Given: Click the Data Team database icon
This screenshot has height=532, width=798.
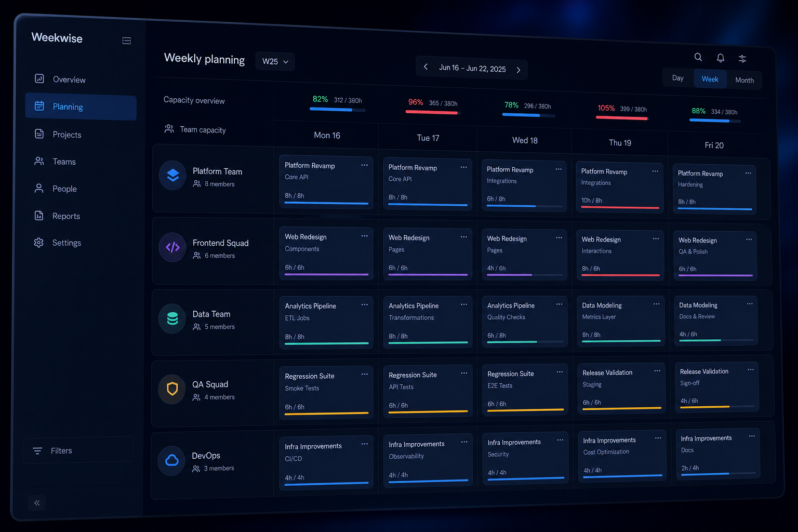Looking at the screenshot, I should click(172, 318).
